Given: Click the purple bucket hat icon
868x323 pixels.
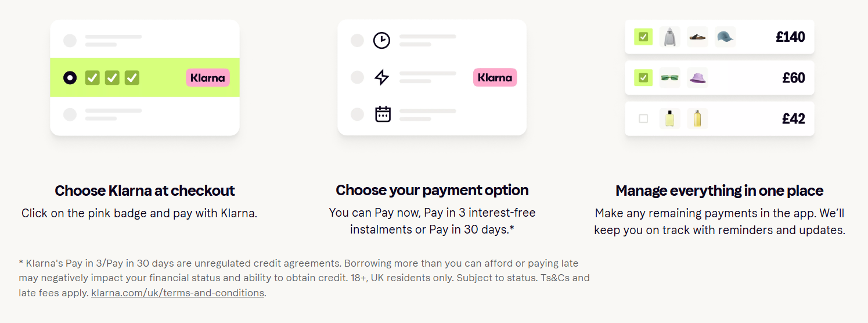Looking at the screenshot, I should click(697, 77).
